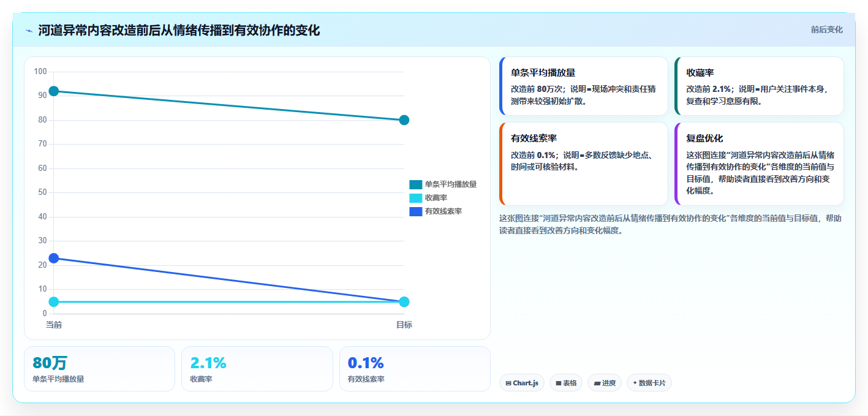Toggle 收藏率 legend swatch
The width and height of the screenshot is (868, 416).
point(415,198)
